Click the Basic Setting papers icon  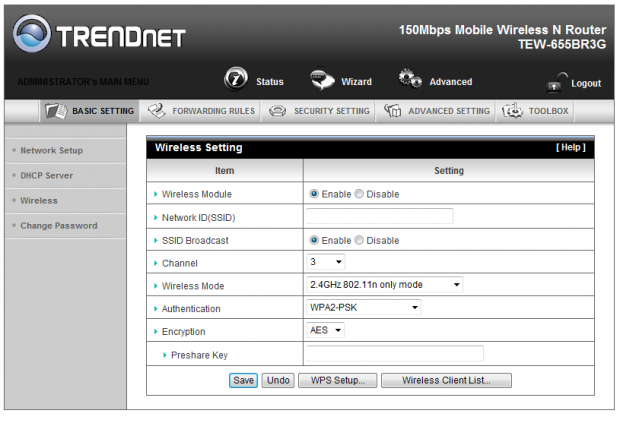pyautogui.click(x=56, y=111)
